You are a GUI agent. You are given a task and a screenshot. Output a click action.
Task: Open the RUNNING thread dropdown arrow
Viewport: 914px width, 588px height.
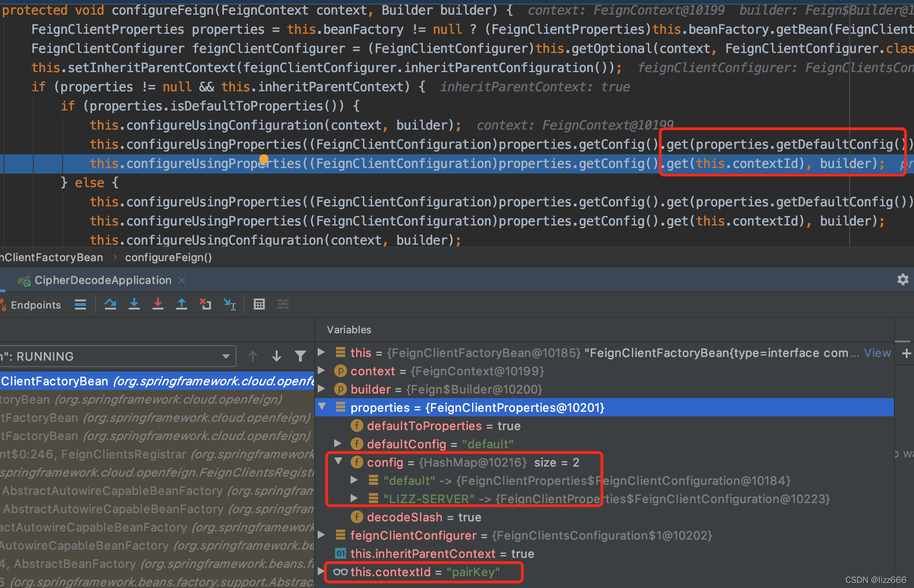[226, 356]
